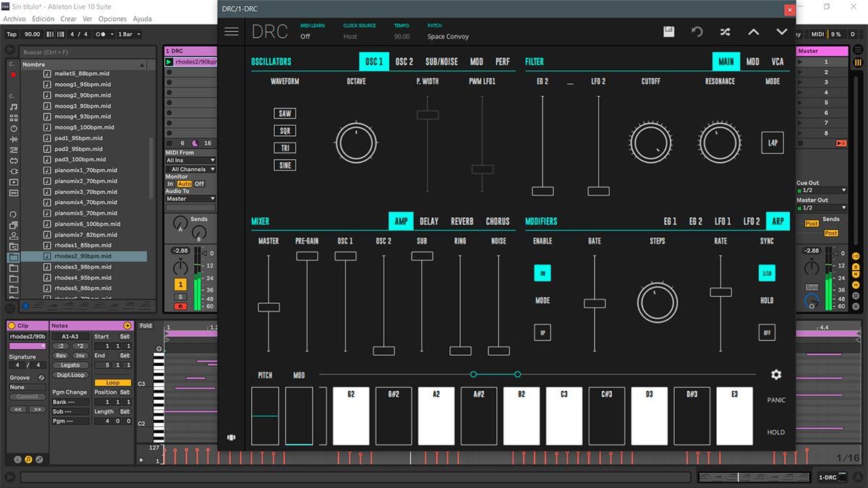This screenshot has width=868, height=488.
Task: Select the Max for Live icon in sidebar
Action: pos(14,160)
